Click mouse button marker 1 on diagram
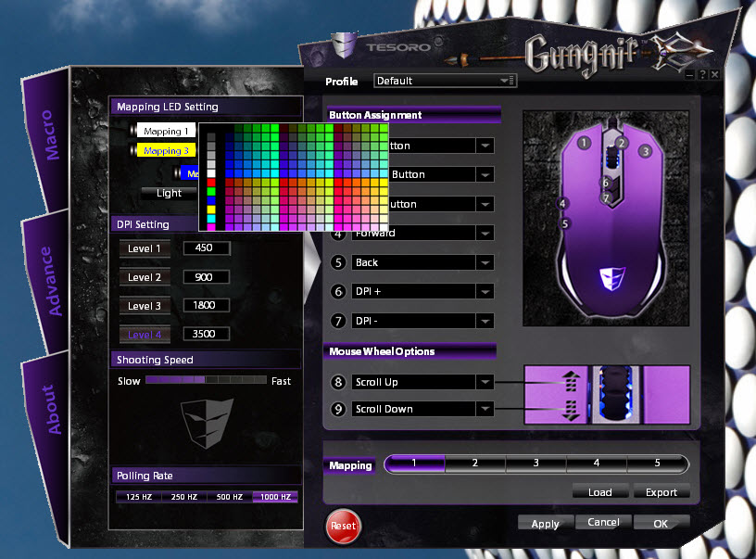The width and height of the screenshot is (756, 559). coord(584,143)
